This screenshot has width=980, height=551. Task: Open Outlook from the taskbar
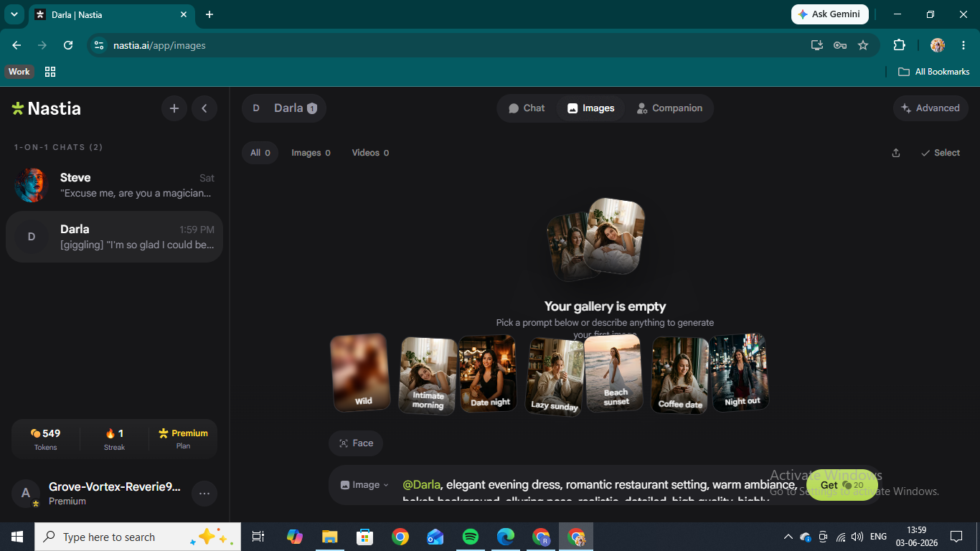coord(435,537)
